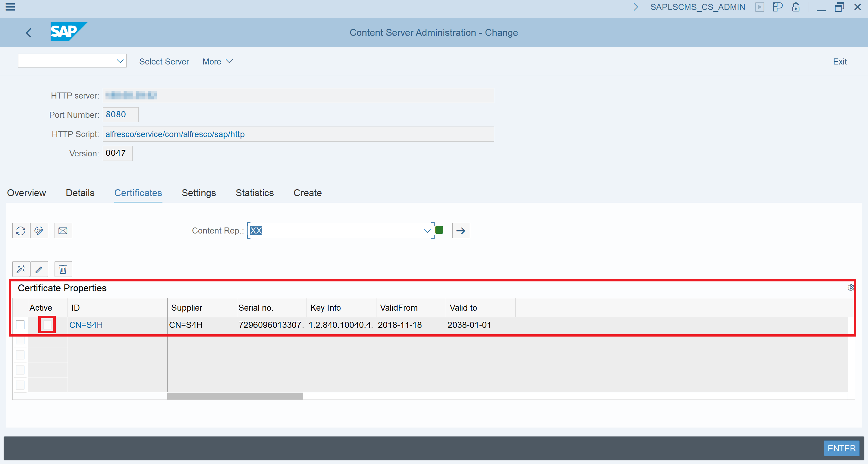Open Certificate Properties table settings gear

[x=851, y=288]
